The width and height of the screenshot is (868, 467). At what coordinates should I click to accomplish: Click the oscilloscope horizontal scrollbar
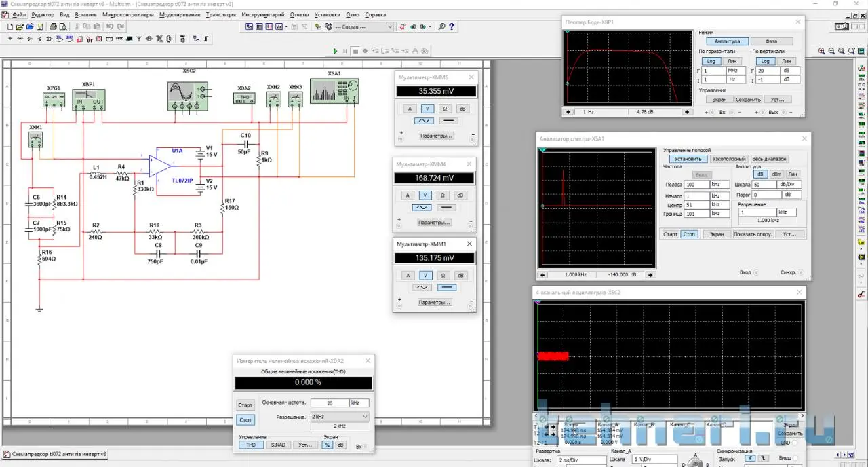click(x=668, y=416)
